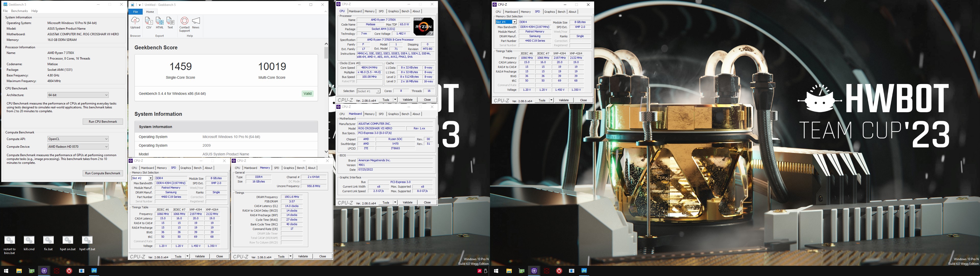Click Validate in the CPU-Z Slot #4 window
The width and height of the screenshot is (980, 276).
tap(564, 100)
